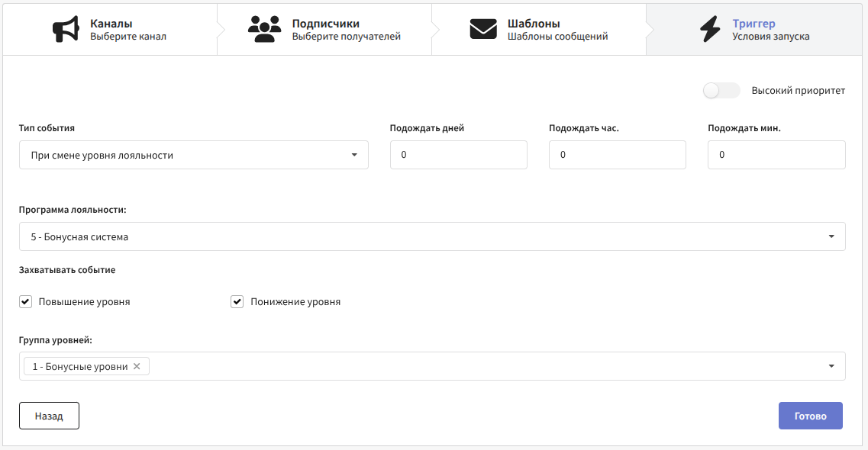868x450 pixels.
Task: Toggle the Высокий приоритет switch
Action: (721, 91)
